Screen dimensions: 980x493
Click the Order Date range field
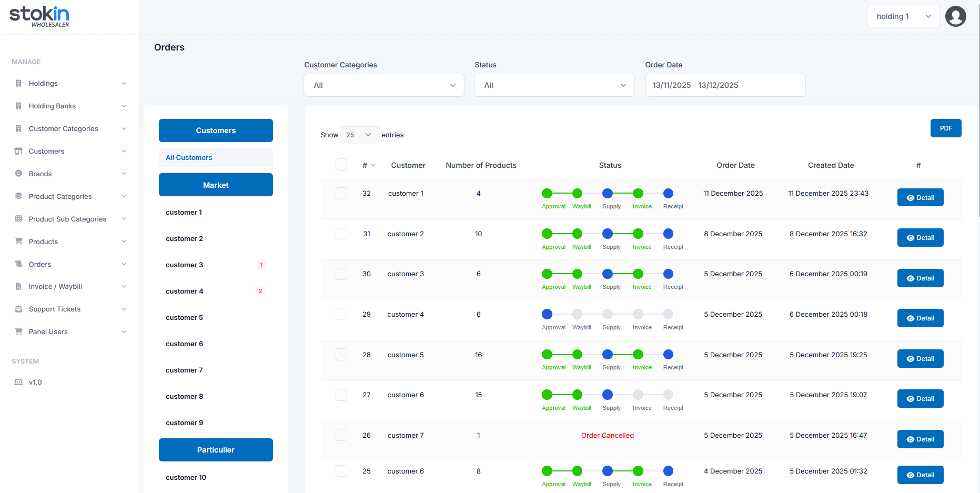tap(725, 85)
